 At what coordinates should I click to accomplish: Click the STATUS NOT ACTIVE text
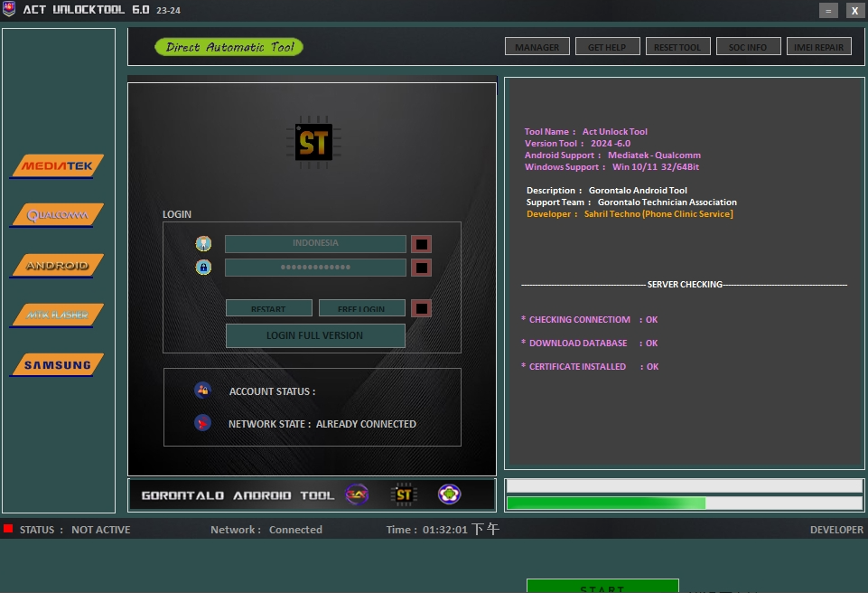(75, 529)
